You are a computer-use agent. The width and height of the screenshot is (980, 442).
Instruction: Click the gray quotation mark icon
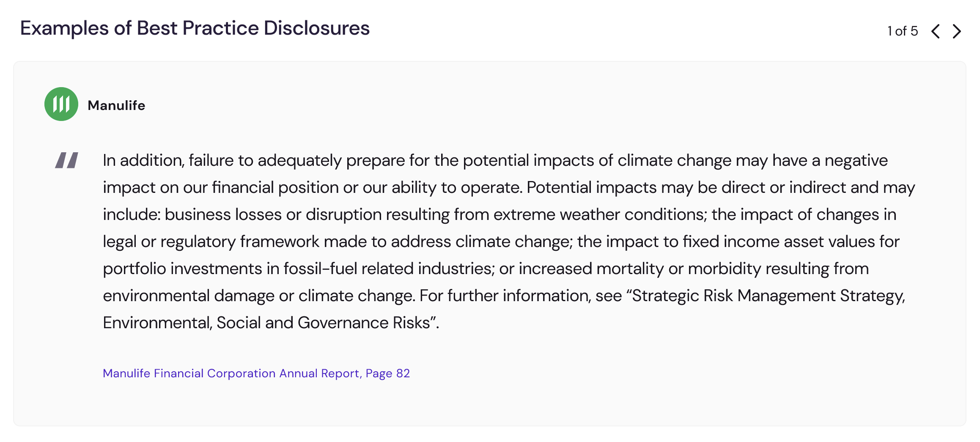click(x=67, y=160)
